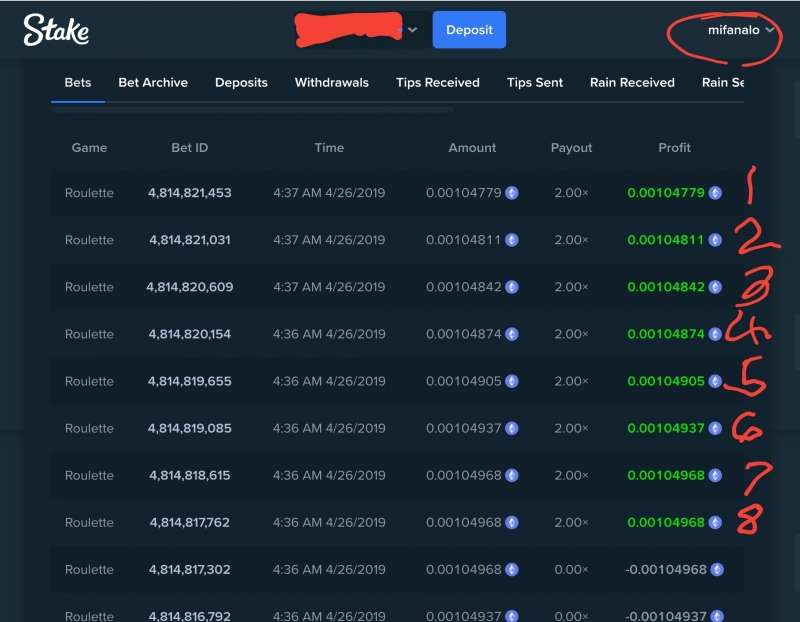
Task: Open bet ID 4,814,817,302
Action: click(x=189, y=569)
